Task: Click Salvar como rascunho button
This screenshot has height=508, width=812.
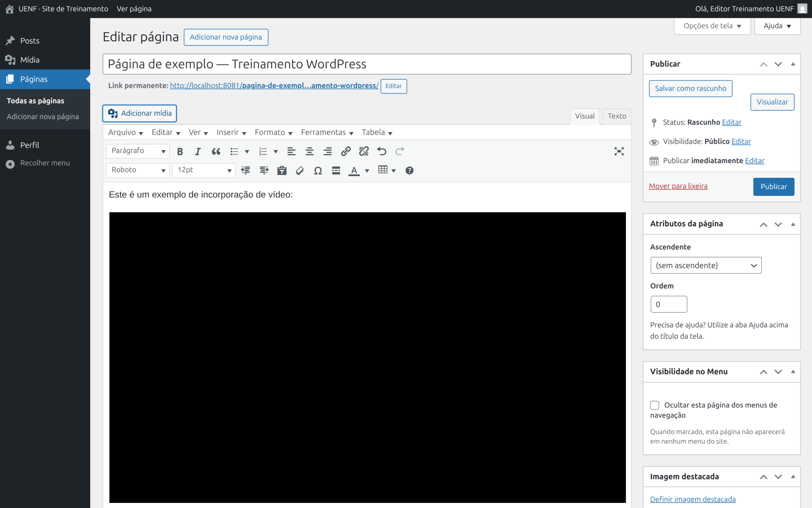Action: [x=691, y=88]
